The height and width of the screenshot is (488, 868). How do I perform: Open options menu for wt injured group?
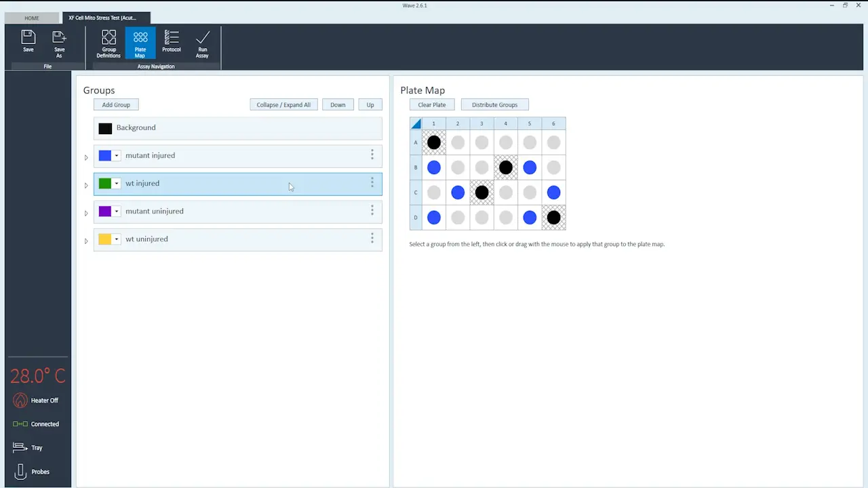372,183
